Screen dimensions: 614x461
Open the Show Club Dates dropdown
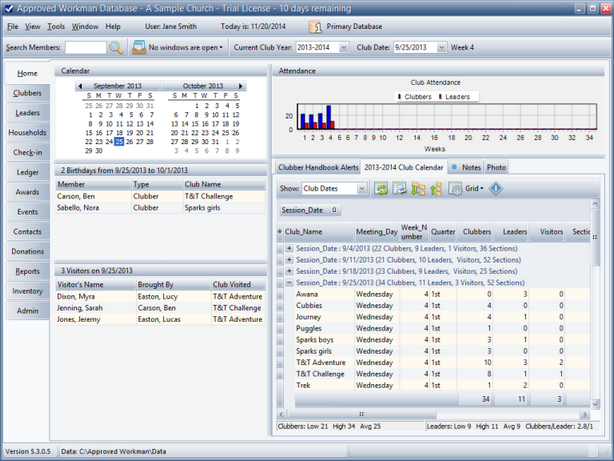pyautogui.click(x=363, y=188)
